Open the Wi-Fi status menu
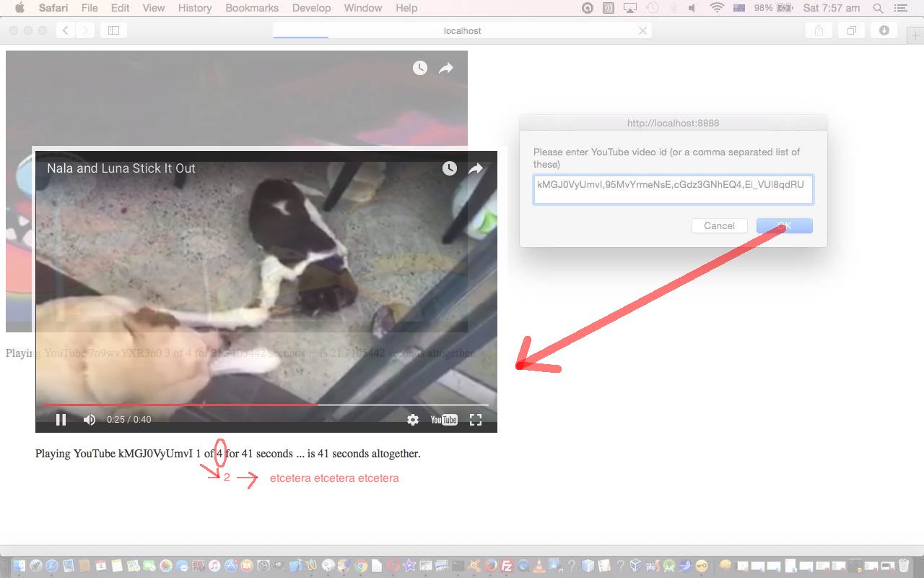Viewport: 924px width, 578px height. click(x=717, y=8)
